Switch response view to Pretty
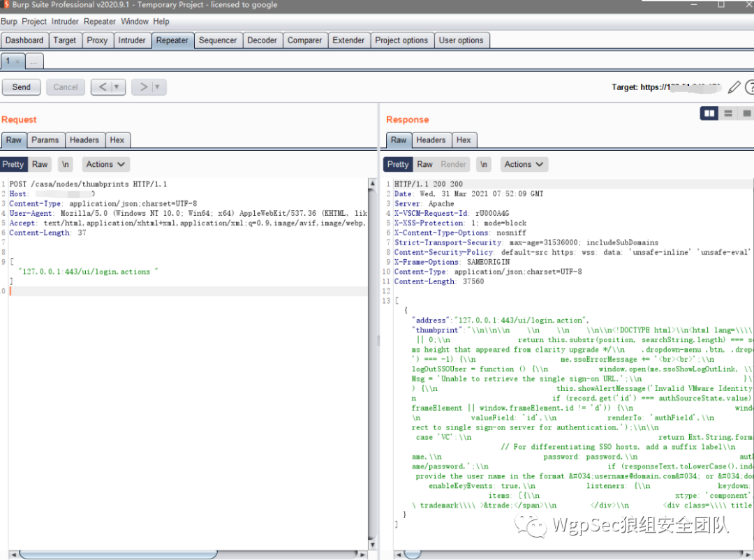 (x=398, y=165)
